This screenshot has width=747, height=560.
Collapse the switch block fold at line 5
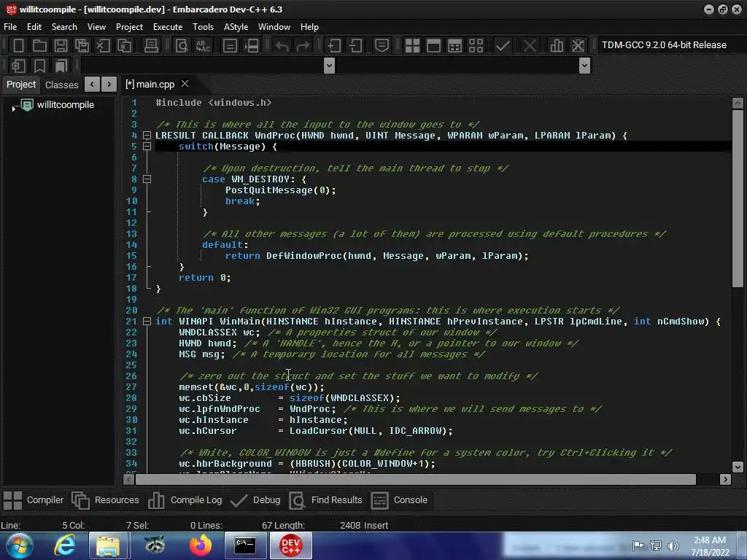(147, 146)
